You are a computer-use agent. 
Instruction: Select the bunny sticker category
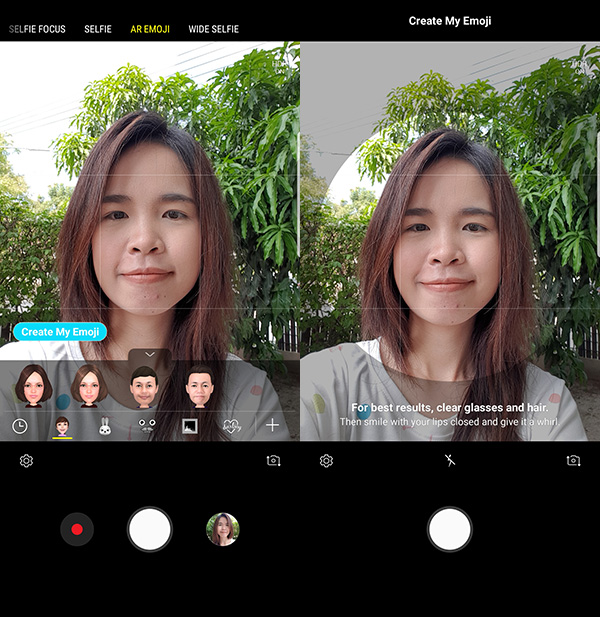(105, 426)
